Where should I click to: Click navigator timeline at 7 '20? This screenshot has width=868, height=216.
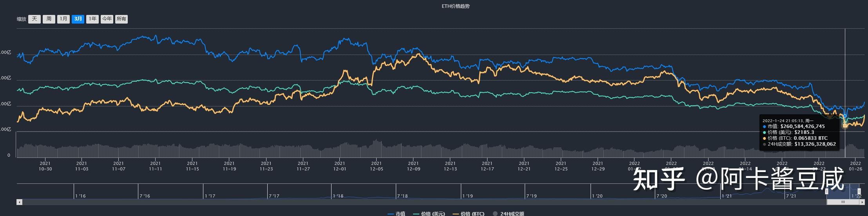tap(661, 196)
